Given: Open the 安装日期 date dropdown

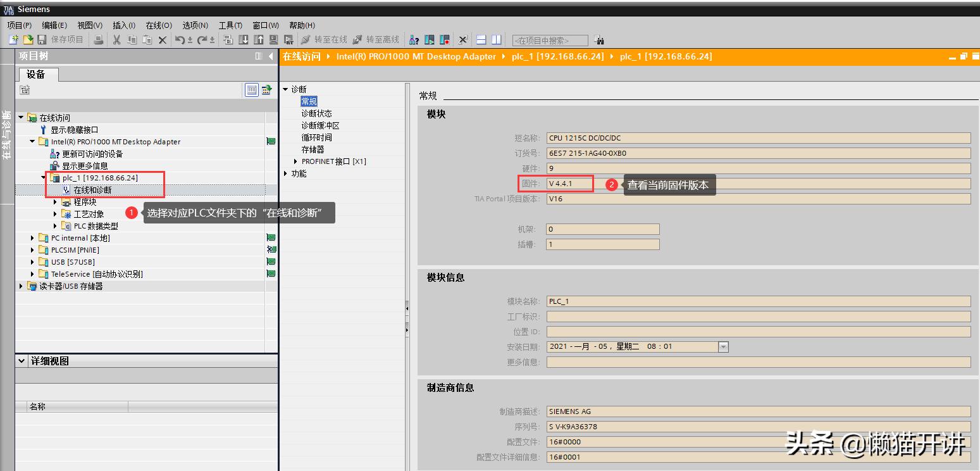Looking at the screenshot, I should 723,346.
